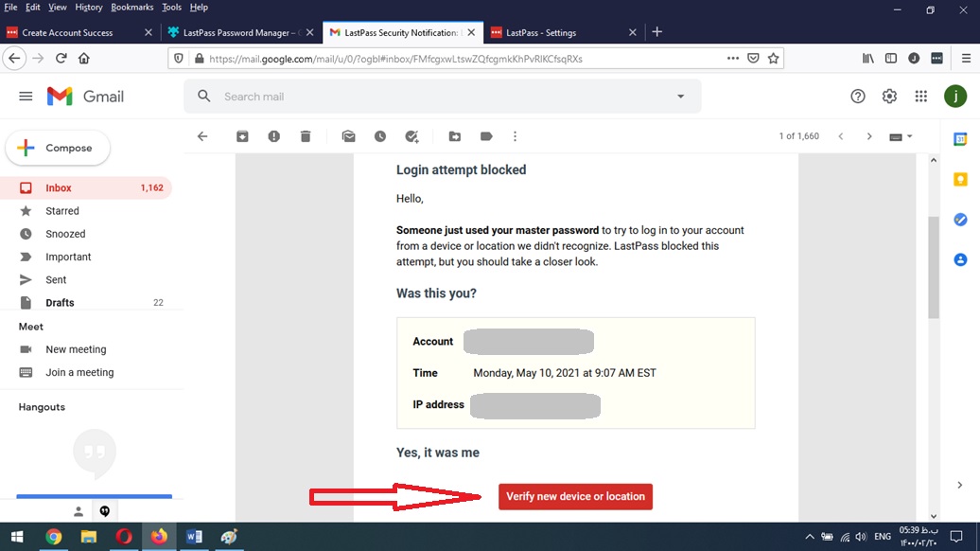Screen dimensions: 980x551
Task: Bookmark this page with the star icon
Action: (773, 58)
